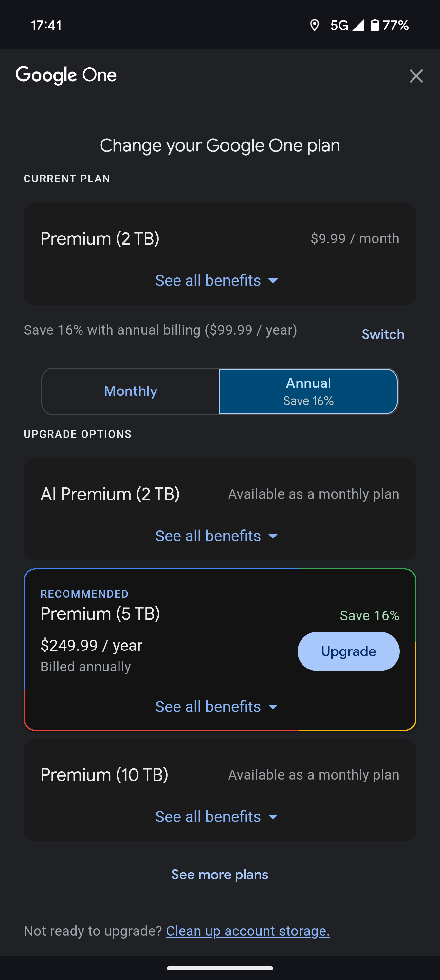
Task: Tap the Premium (5 TB) recommended plan title
Action: [x=100, y=613]
